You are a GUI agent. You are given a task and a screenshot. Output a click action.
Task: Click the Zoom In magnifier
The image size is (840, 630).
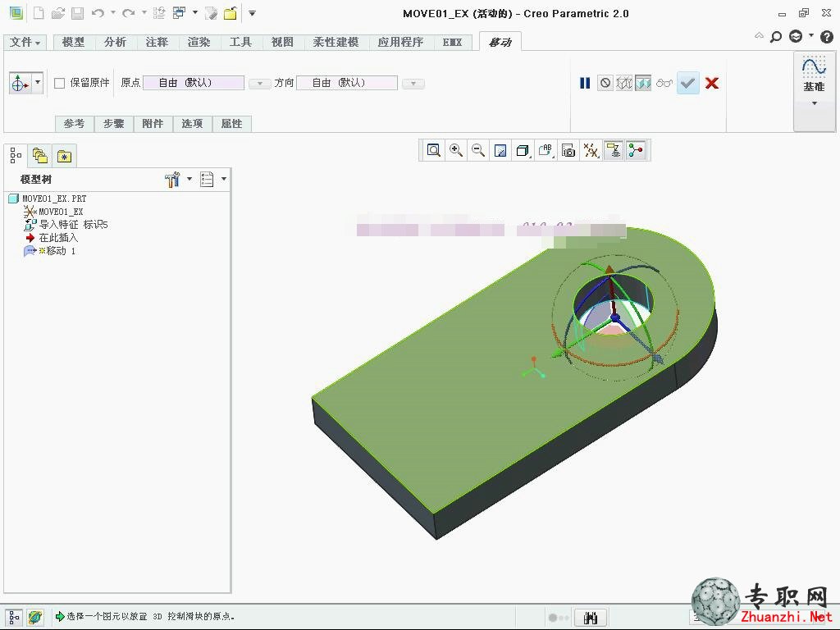point(456,151)
